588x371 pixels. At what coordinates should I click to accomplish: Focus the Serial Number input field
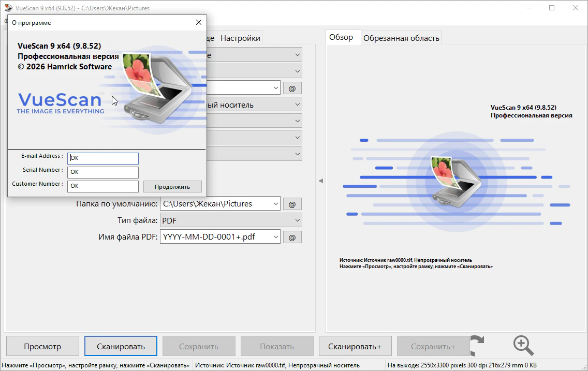pos(103,172)
